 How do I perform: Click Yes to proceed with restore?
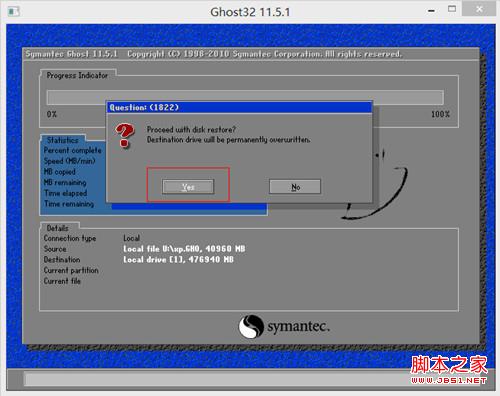tap(188, 187)
